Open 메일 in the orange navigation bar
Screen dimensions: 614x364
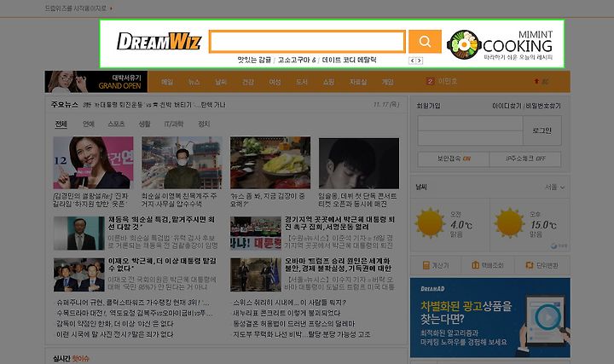pos(167,82)
